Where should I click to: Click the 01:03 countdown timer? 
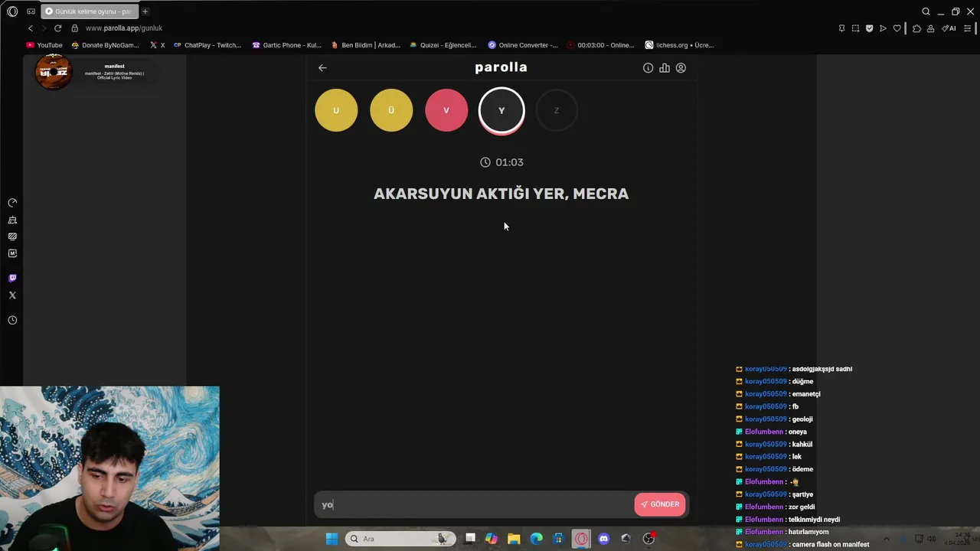point(501,162)
